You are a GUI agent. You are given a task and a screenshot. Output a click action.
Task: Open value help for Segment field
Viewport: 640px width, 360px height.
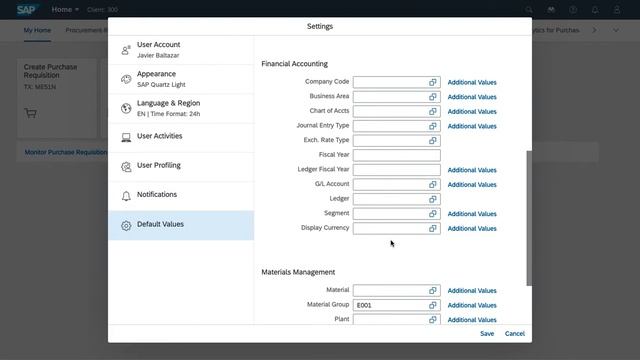[x=433, y=214]
